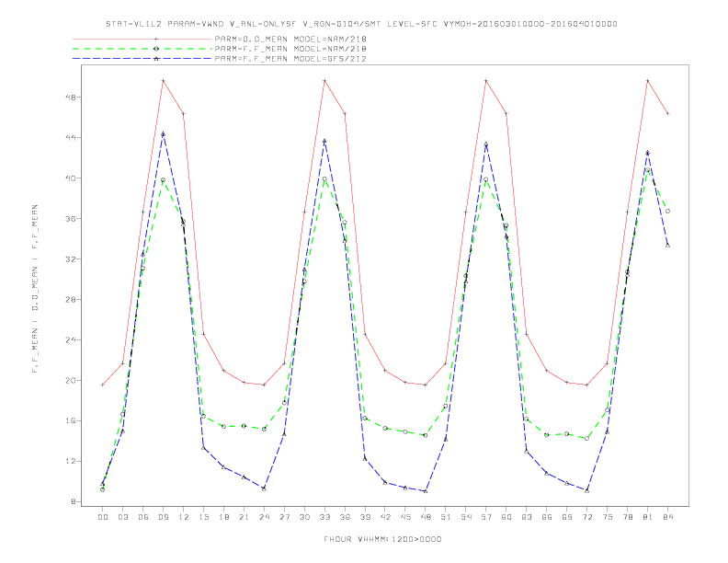Click x-axis forecast hour label 42
This screenshot has height=563, width=728.
(x=385, y=517)
